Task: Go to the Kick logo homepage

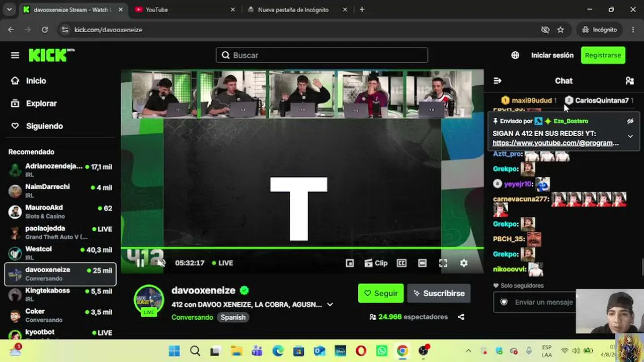Action: (51, 55)
